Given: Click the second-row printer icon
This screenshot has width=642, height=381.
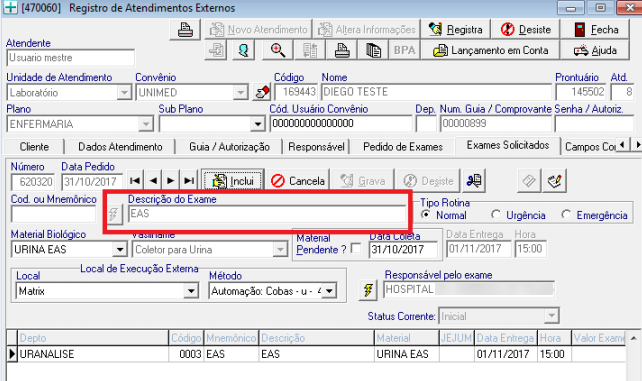Looking at the screenshot, I should coord(342,50).
